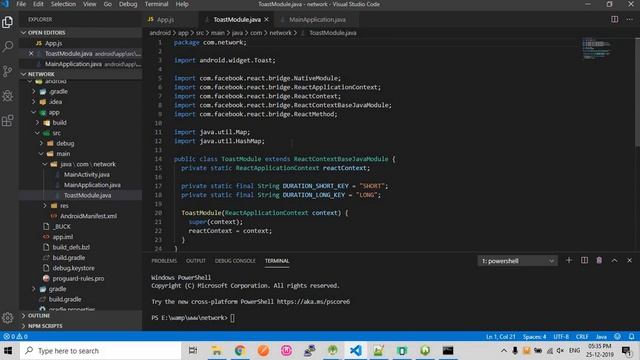Select the powershell terminal dropdown
Screen dimensions: 640x360
pyautogui.click(x=517, y=261)
